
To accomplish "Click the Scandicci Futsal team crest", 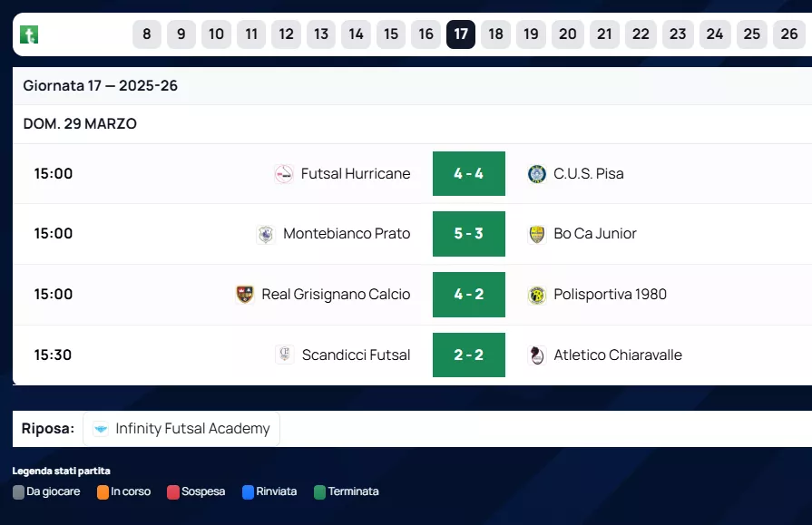I will (284, 355).
